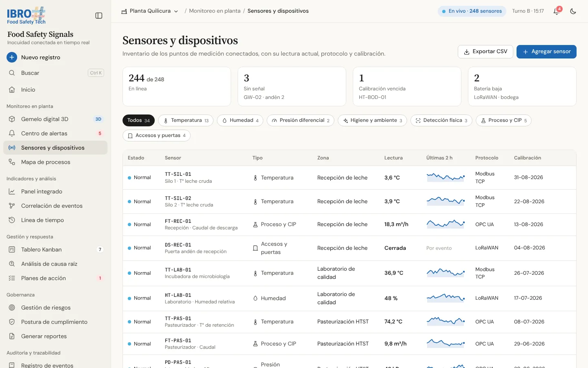Viewport: 588px width, 368px height.
Task: Click the Panel integrado chart icon
Action: [x=12, y=191]
